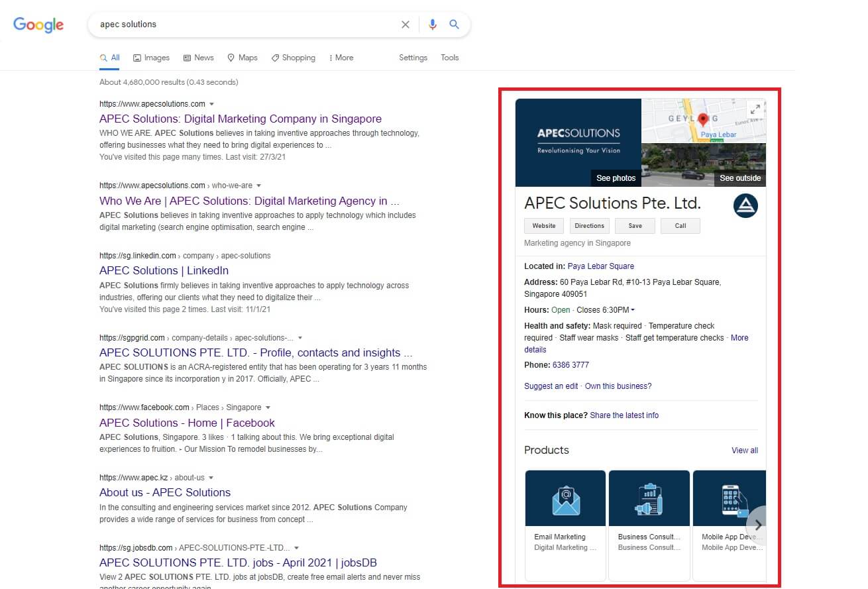Click Suggest an edit link

tap(551, 386)
